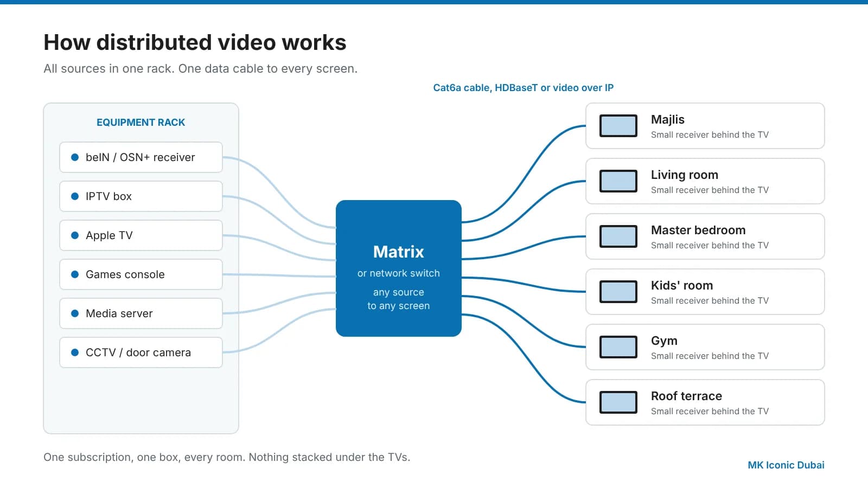Click the TV screen icon beside Living room
The image size is (868, 488).
pos(618,181)
